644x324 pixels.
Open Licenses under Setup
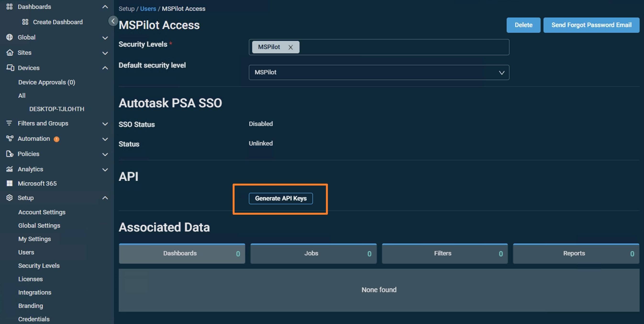click(x=30, y=279)
